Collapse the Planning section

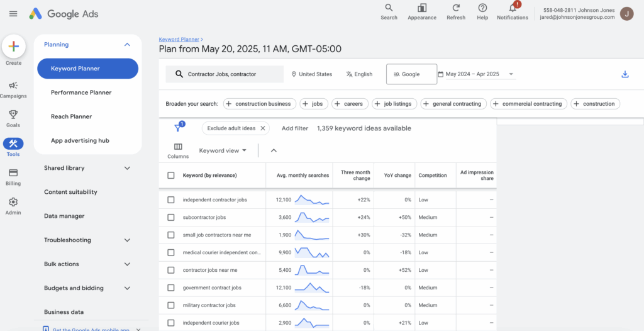coord(127,45)
